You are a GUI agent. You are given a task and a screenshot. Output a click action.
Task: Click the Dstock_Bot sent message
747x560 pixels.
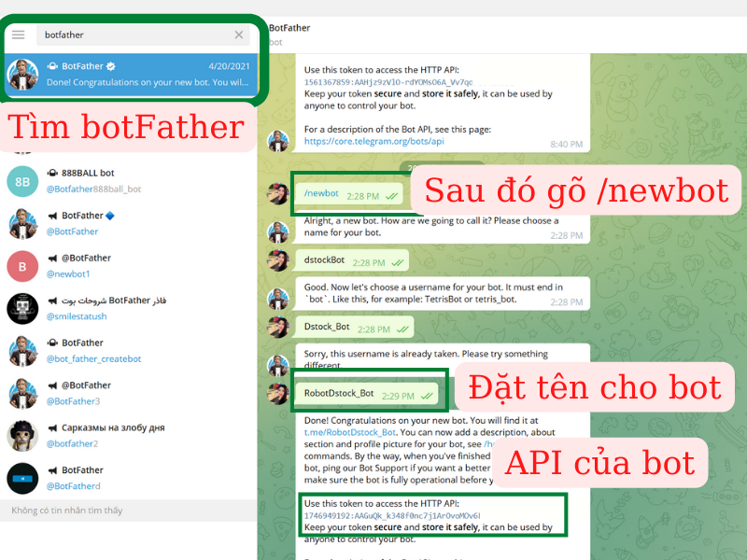(x=355, y=329)
